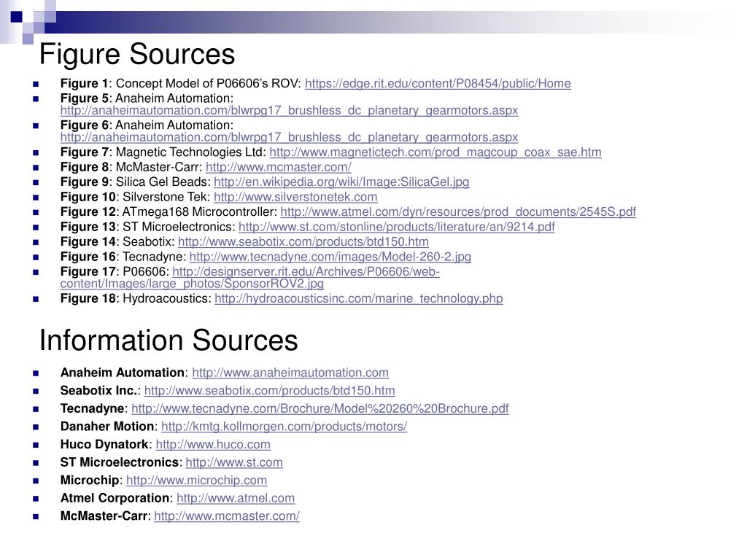Click the 'Hydroacoustics' description text

tap(166, 298)
